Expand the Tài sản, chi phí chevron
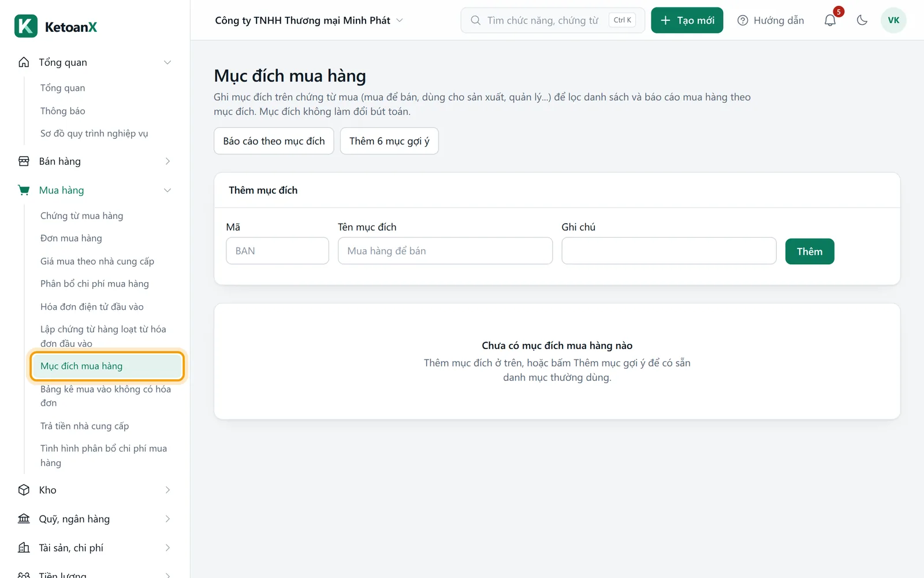Screen dimensions: 924x578 click(x=167, y=548)
